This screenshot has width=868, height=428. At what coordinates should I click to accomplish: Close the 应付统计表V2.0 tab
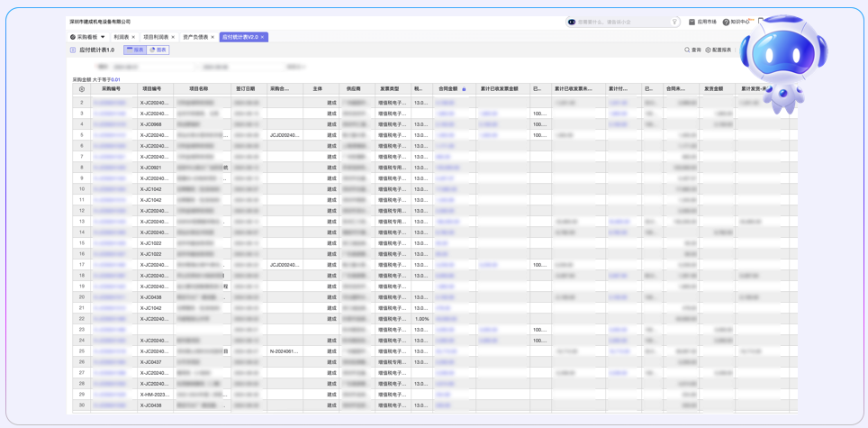(x=262, y=37)
